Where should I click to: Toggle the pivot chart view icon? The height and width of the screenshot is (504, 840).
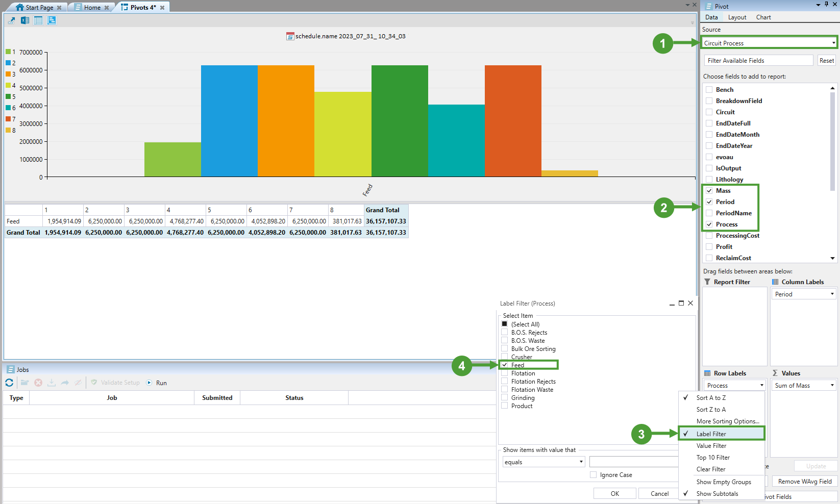click(52, 20)
